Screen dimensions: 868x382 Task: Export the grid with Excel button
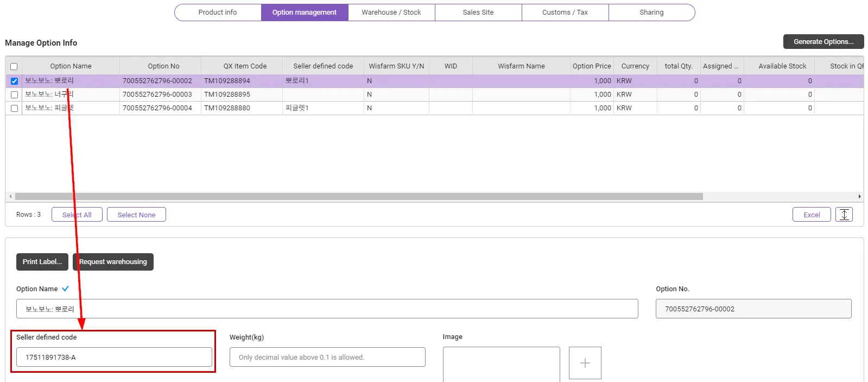coord(811,215)
